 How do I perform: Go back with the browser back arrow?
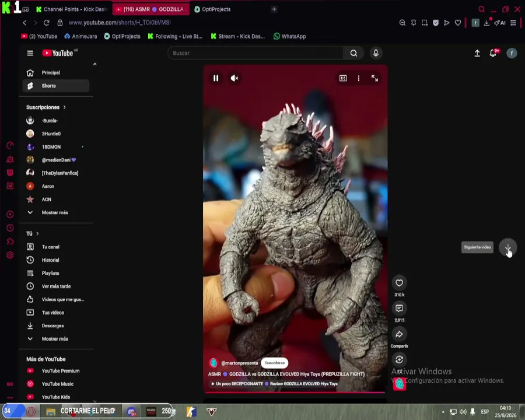point(24,22)
